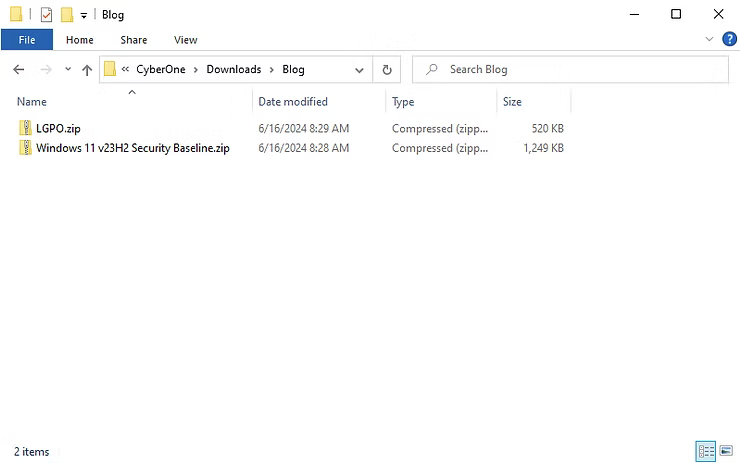Minimize the Blog window
The height and width of the screenshot is (463, 740).
point(634,15)
